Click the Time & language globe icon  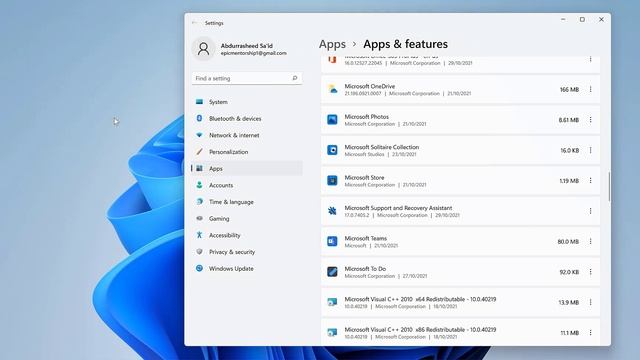(199, 202)
